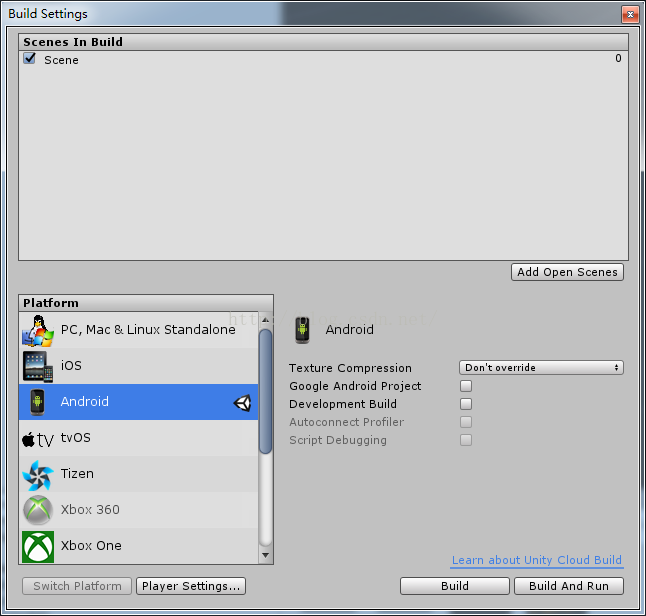
Task: Select the Xbox 360 platform icon
Action: point(38,510)
